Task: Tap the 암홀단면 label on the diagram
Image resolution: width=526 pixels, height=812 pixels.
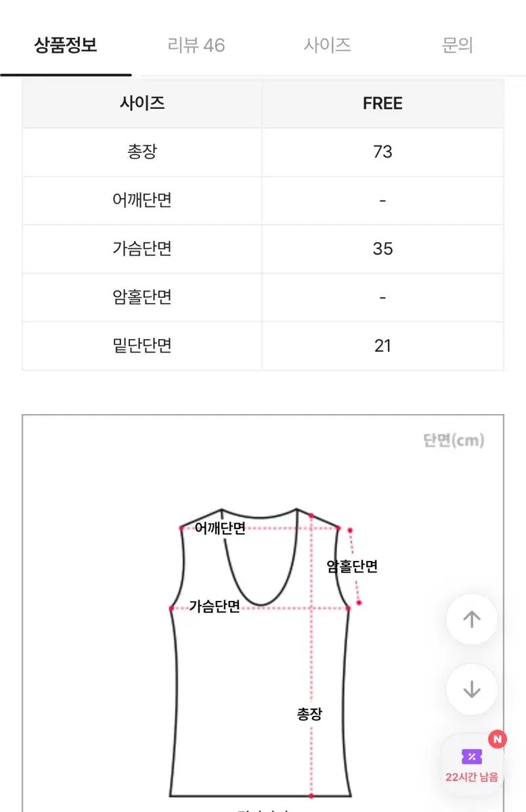Action: coord(352,566)
